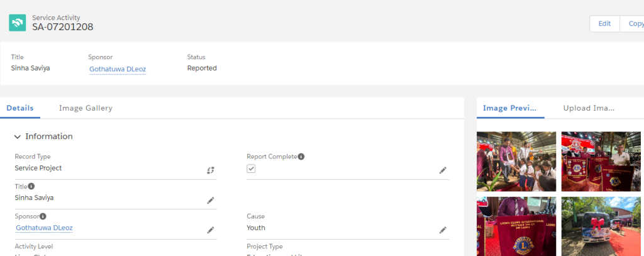The image size is (644, 256).
Task: Switch to the Details tab
Action: tap(20, 108)
